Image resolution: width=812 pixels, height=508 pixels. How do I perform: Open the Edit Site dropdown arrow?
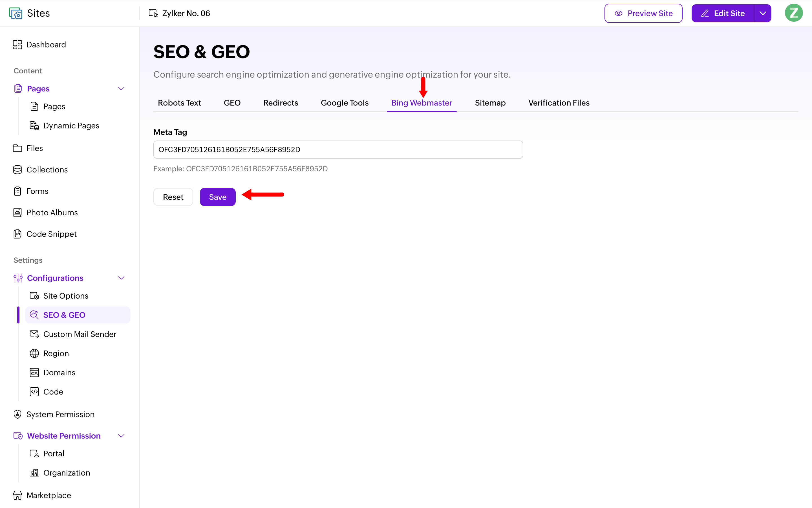tap(763, 14)
